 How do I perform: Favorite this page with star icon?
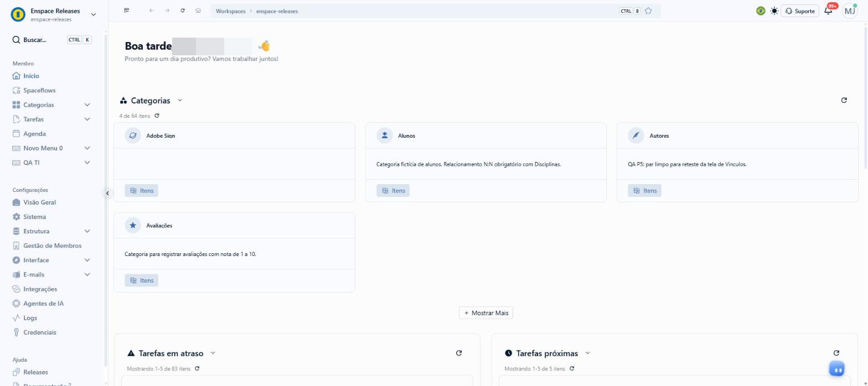648,11
